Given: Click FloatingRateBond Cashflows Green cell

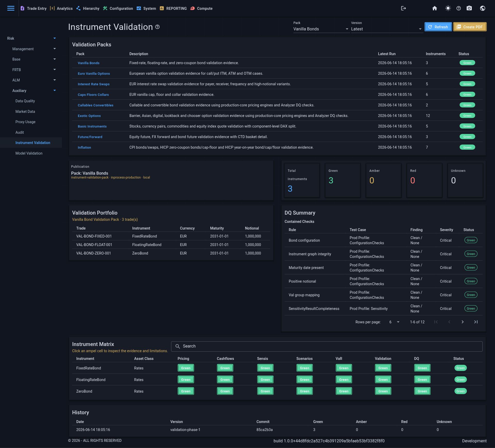Looking at the screenshot, I should pyautogui.click(x=225, y=380).
